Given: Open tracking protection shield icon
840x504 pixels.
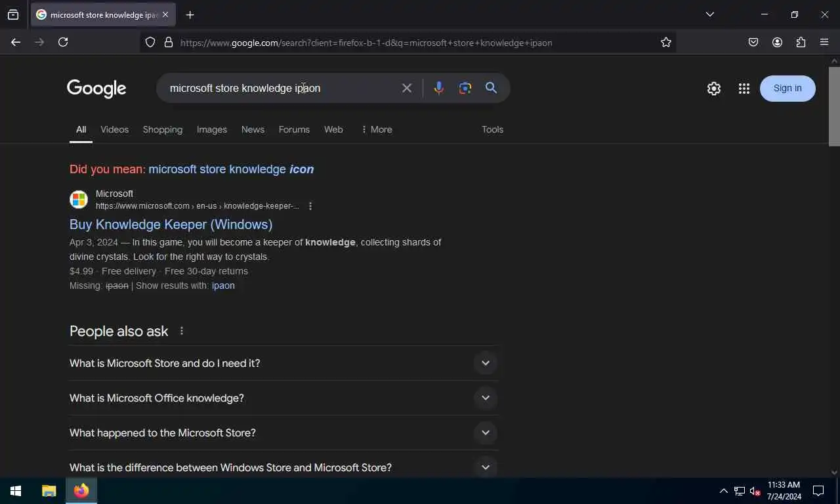Looking at the screenshot, I should click(x=150, y=42).
